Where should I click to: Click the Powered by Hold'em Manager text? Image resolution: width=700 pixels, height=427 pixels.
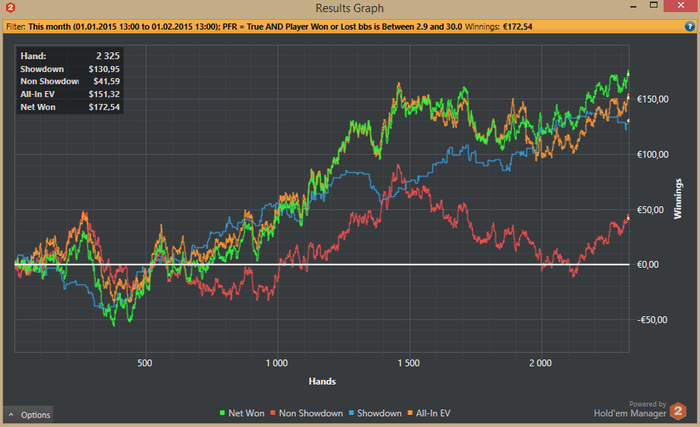(629, 410)
